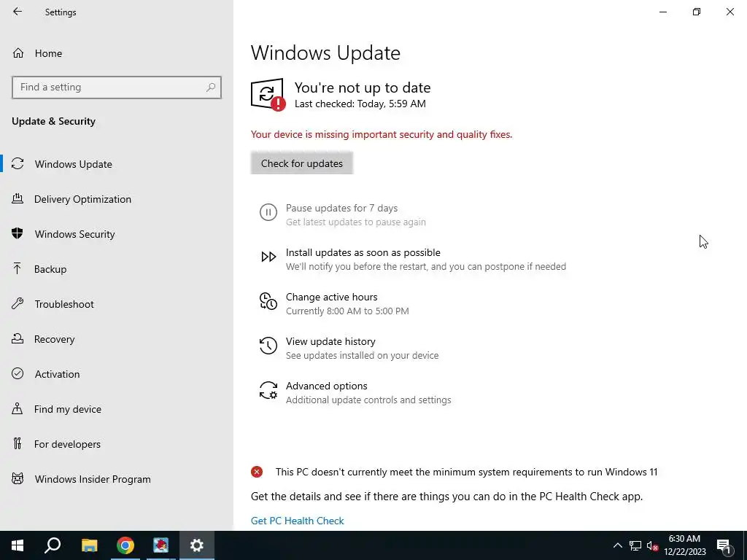The image size is (747, 560).
Task: Select the Pause updates circular icon
Action: pos(268,212)
